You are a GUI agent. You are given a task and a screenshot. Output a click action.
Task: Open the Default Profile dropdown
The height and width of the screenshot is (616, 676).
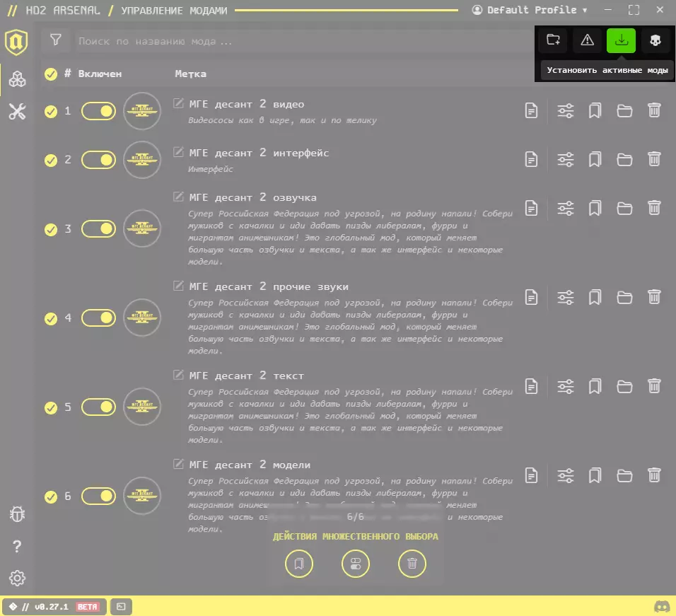(530, 10)
